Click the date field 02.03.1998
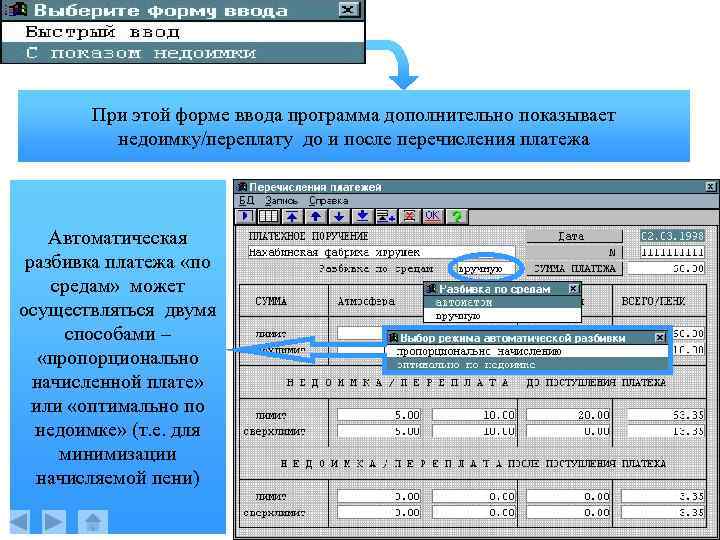The height and width of the screenshot is (540, 720). 672,236
